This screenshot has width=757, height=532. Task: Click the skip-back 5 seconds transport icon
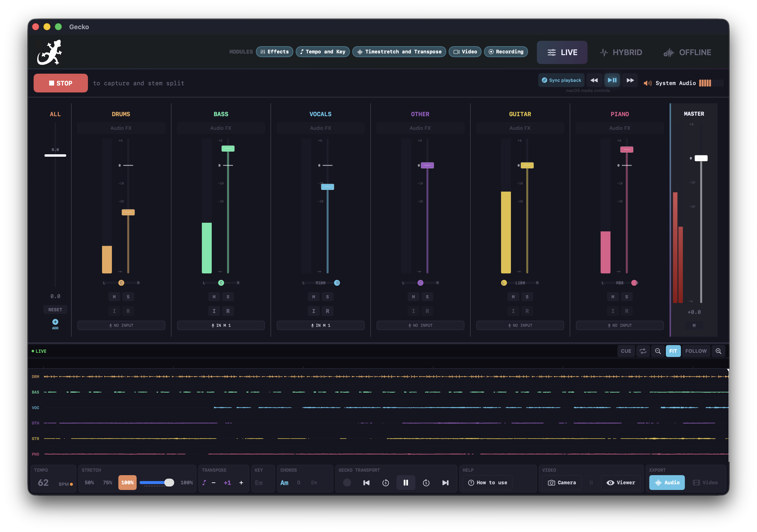(x=386, y=482)
